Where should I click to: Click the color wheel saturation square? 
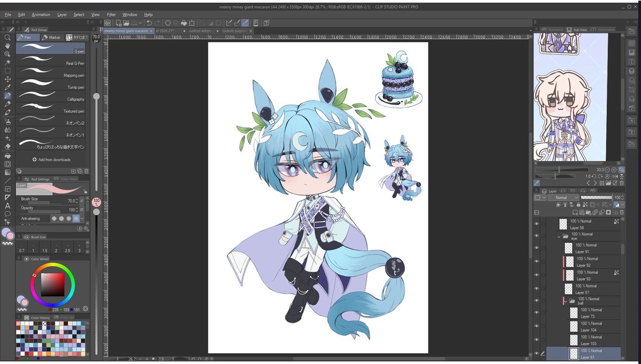pos(52,284)
